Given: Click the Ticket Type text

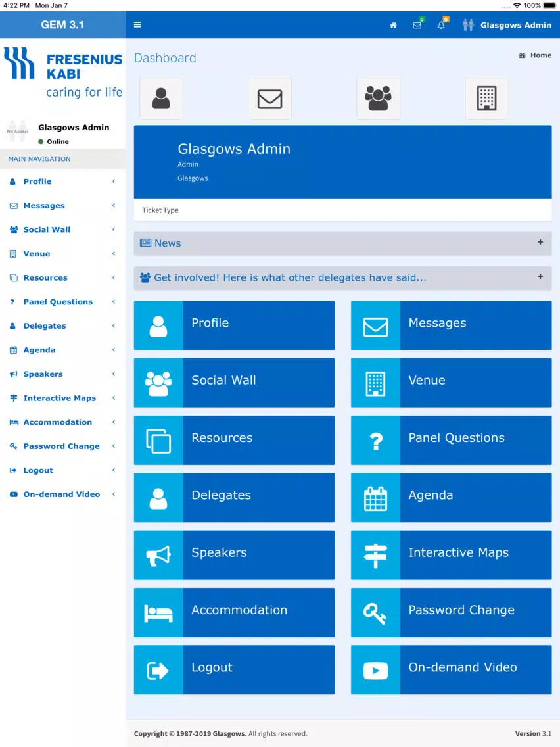Looking at the screenshot, I should [160, 210].
